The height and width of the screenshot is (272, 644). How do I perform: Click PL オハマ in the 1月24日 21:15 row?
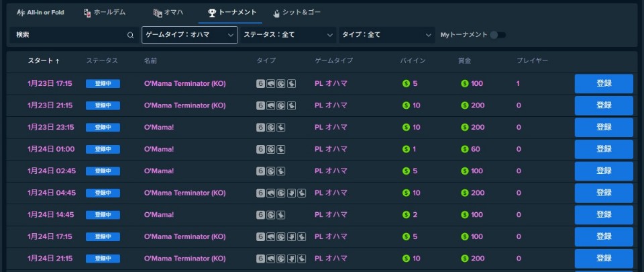331,259
